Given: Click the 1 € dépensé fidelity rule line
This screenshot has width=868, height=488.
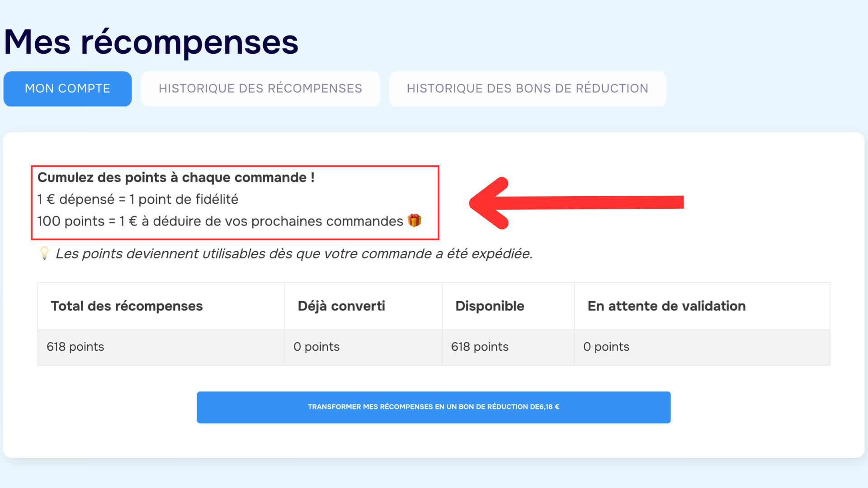Looking at the screenshot, I should (x=137, y=199).
